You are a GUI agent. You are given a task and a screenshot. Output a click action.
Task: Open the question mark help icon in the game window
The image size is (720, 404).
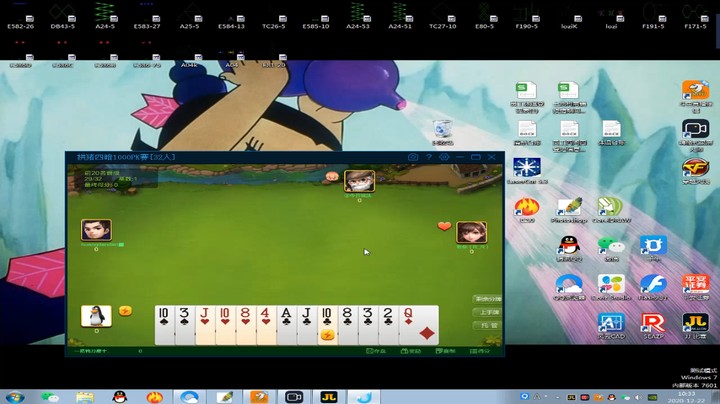pos(428,157)
